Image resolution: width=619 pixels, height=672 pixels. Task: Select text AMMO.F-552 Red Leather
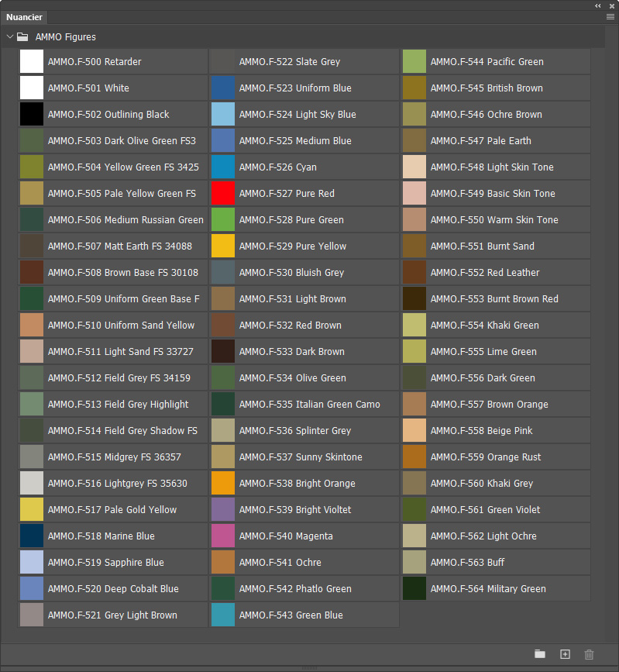click(x=485, y=272)
